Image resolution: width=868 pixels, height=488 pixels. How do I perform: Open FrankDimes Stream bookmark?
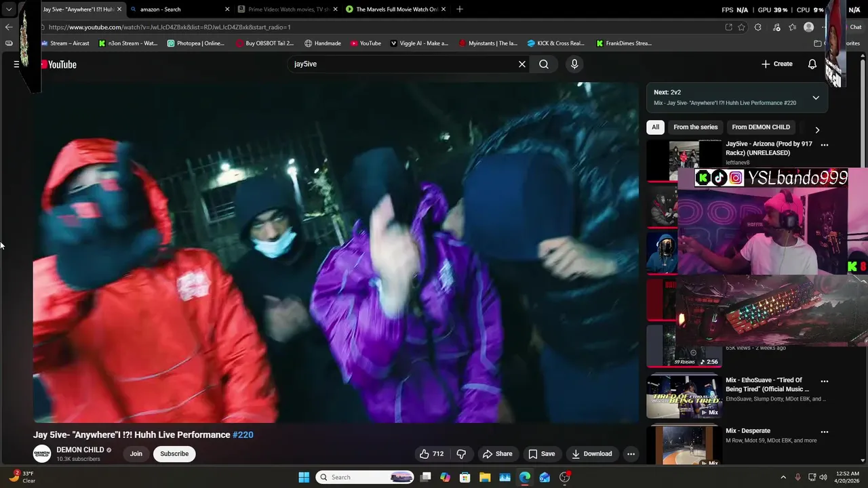[624, 43]
